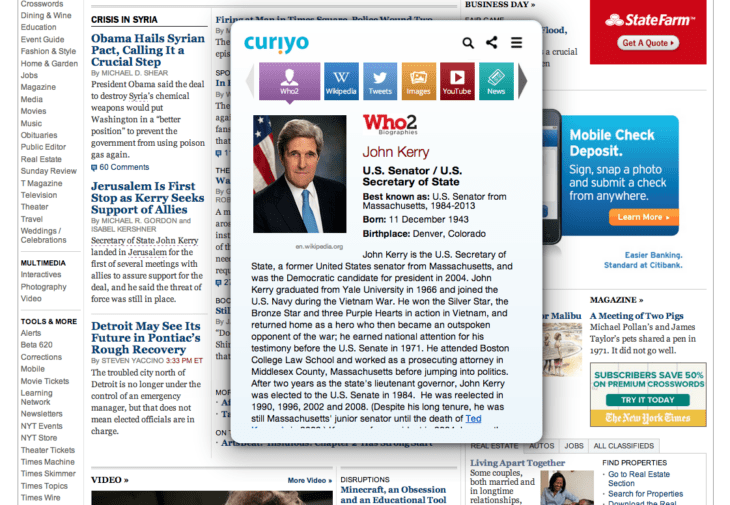
Task: Open Home & Garden section
Action: [49, 63]
